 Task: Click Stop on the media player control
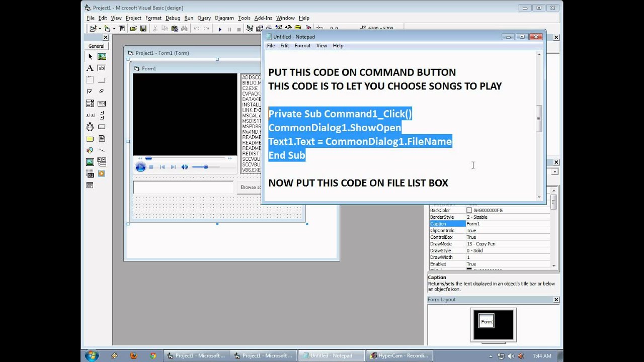pyautogui.click(x=151, y=167)
